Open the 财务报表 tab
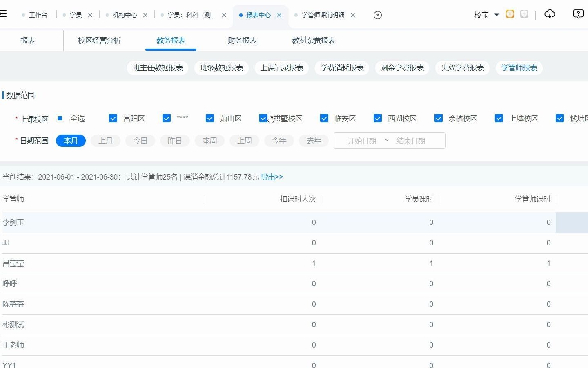Image resolution: width=588 pixels, height=368 pixels. (242, 40)
